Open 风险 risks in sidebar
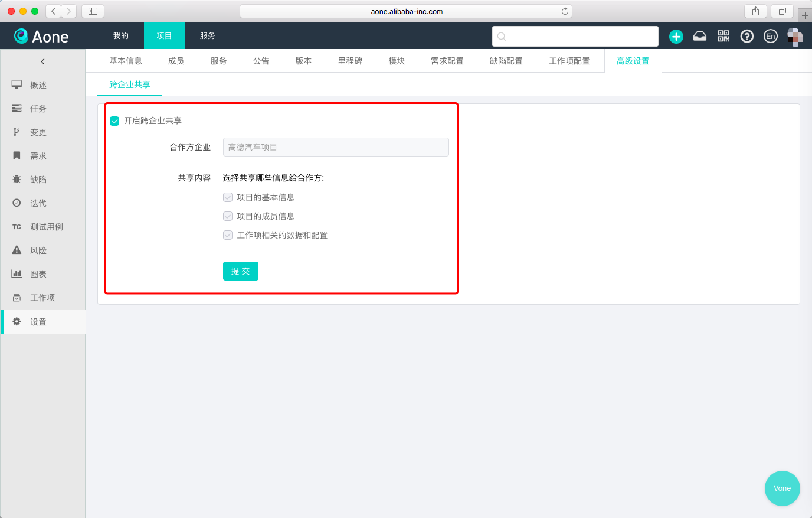Image resolution: width=812 pixels, height=518 pixels. 43,250
